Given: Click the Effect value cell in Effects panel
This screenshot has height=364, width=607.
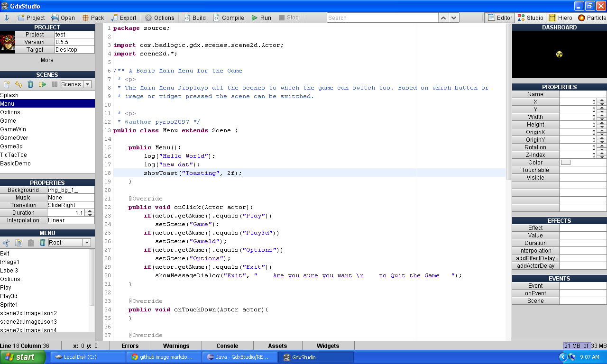Looking at the screenshot, I should point(583,228).
